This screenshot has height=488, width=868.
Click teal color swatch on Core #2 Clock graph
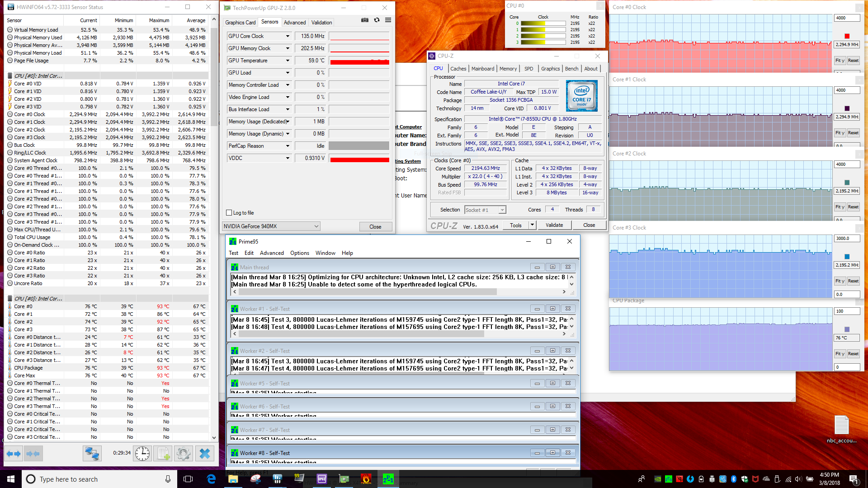point(847,183)
